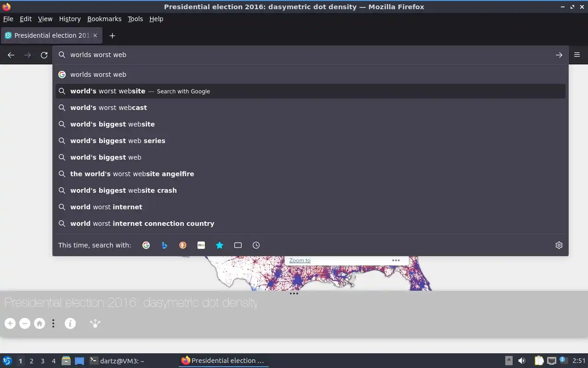Switch to workspace 2

pyautogui.click(x=31, y=361)
